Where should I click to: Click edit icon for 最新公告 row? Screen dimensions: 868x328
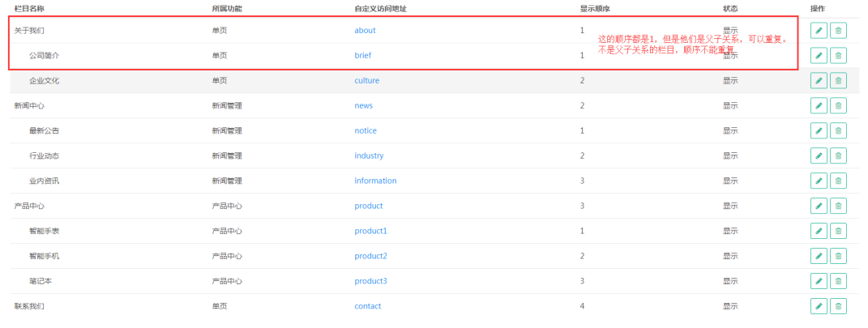coord(819,130)
